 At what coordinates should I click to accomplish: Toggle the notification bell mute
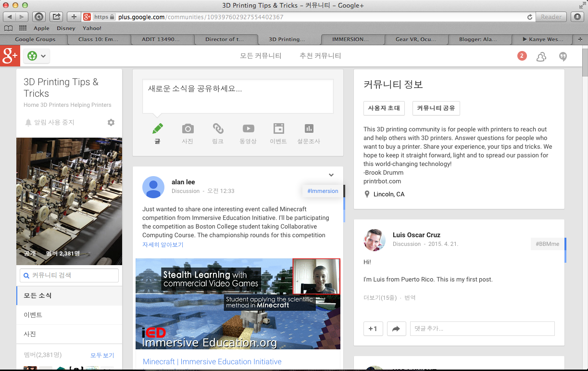pyautogui.click(x=28, y=123)
